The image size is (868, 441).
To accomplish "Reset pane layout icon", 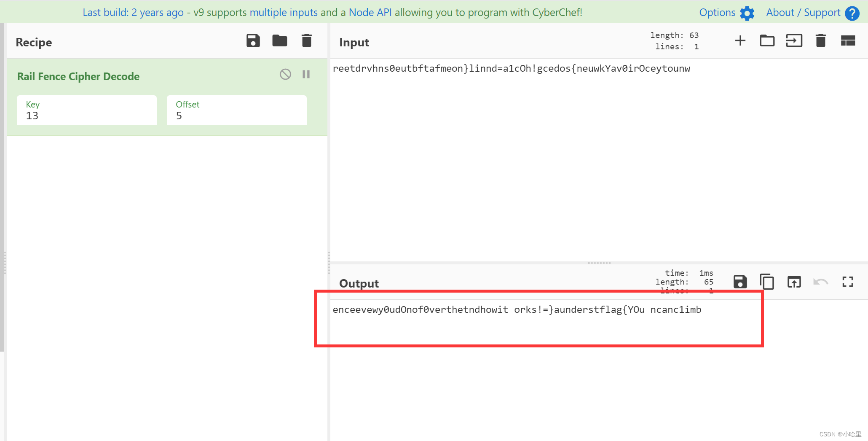I will pyautogui.click(x=848, y=41).
